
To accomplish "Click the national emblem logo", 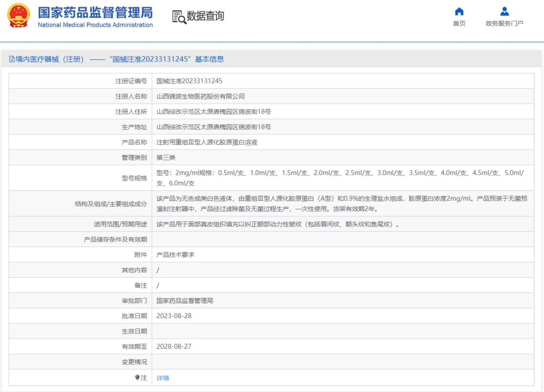I will pos(19,16).
